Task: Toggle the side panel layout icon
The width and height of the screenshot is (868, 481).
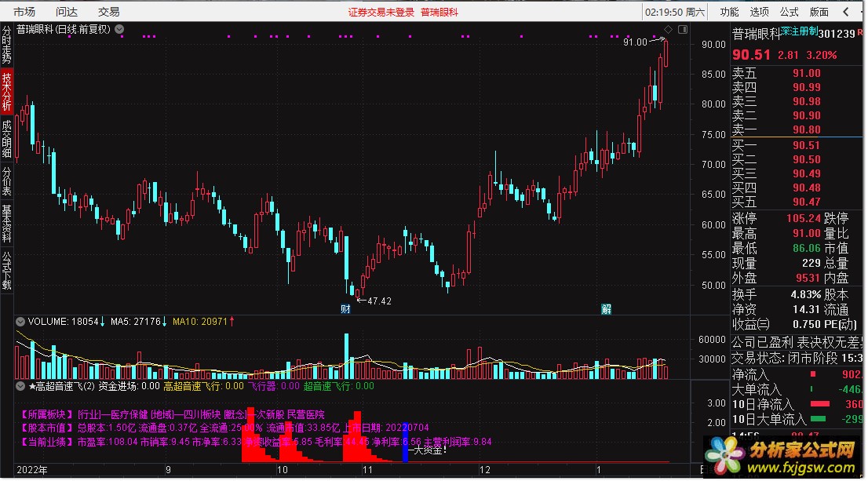Action: coord(683,29)
